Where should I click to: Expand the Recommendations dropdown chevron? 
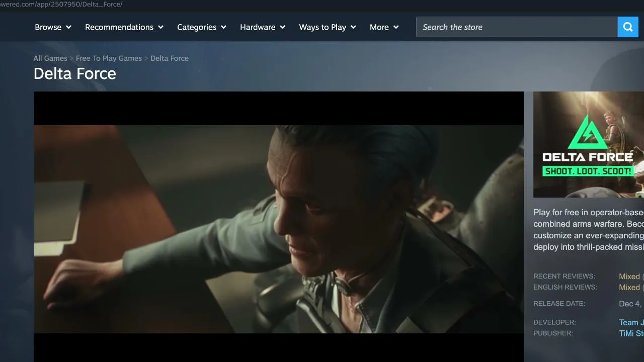click(161, 27)
